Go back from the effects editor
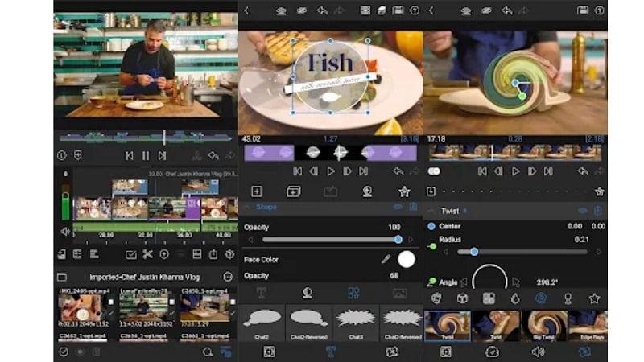This screenshot has height=362, width=644. pyautogui.click(x=431, y=10)
